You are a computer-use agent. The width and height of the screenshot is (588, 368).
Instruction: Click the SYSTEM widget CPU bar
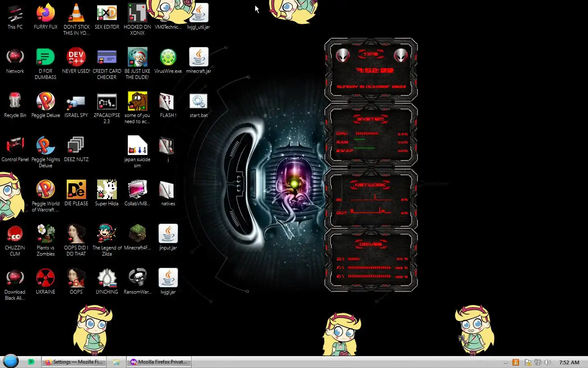click(367, 133)
